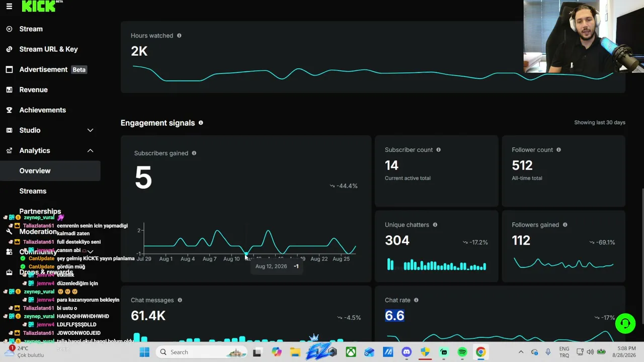Open Discord from the taskbar

[407, 352]
